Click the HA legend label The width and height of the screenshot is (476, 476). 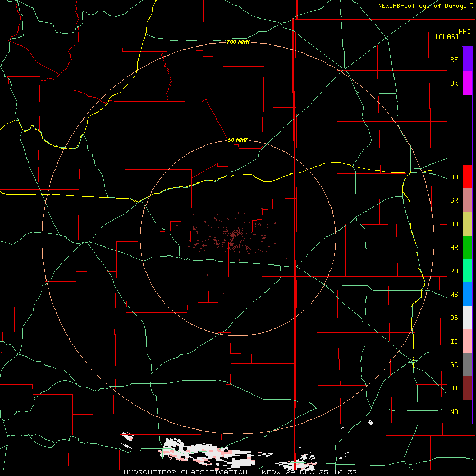click(x=454, y=177)
